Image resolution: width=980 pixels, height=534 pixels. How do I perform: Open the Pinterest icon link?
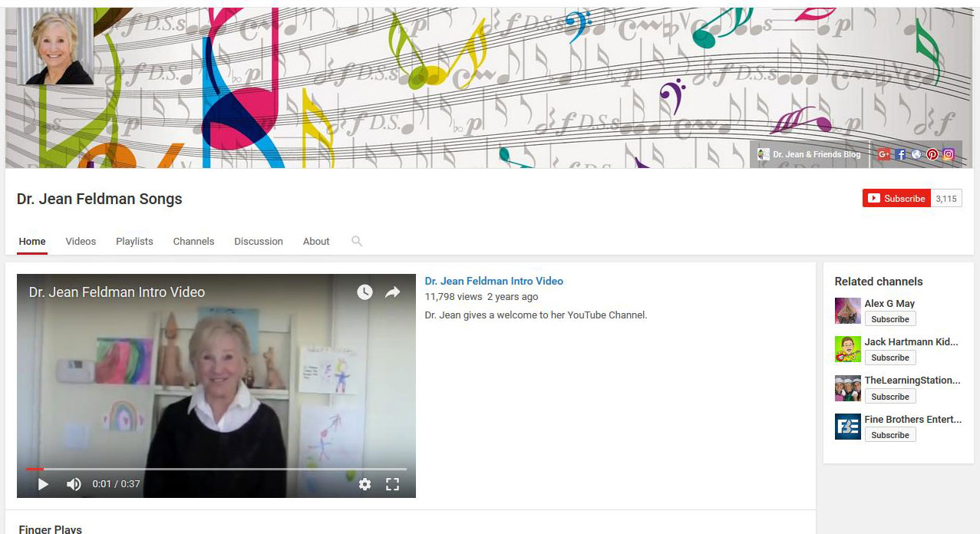pyautogui.click(x=932, y=154)
